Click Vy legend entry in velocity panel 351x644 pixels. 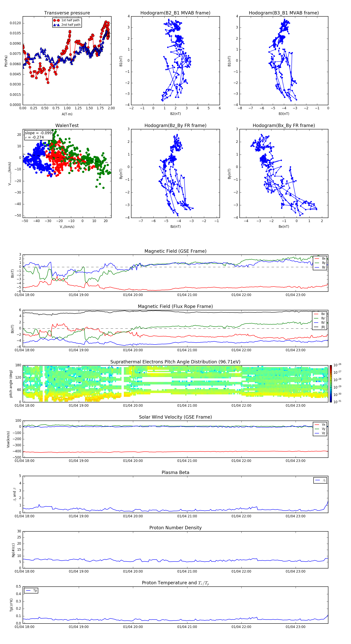tap(320, 429)
